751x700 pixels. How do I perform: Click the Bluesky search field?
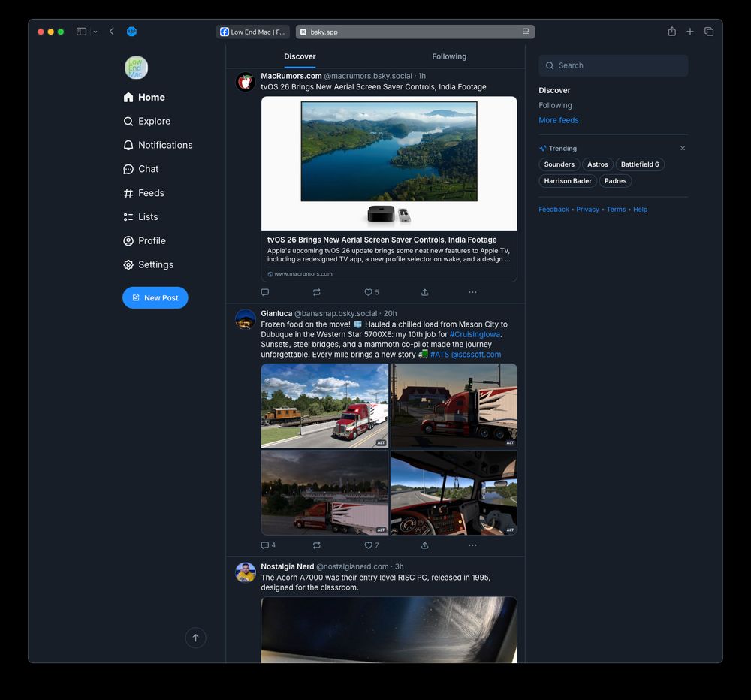tap(613, 65)
